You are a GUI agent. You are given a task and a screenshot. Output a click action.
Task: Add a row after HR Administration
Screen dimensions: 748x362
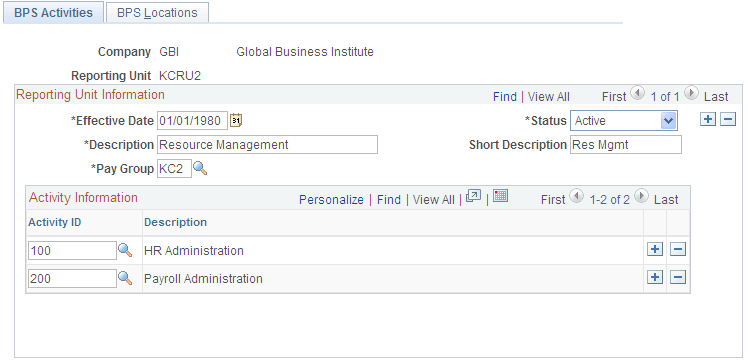click(654, 249)
